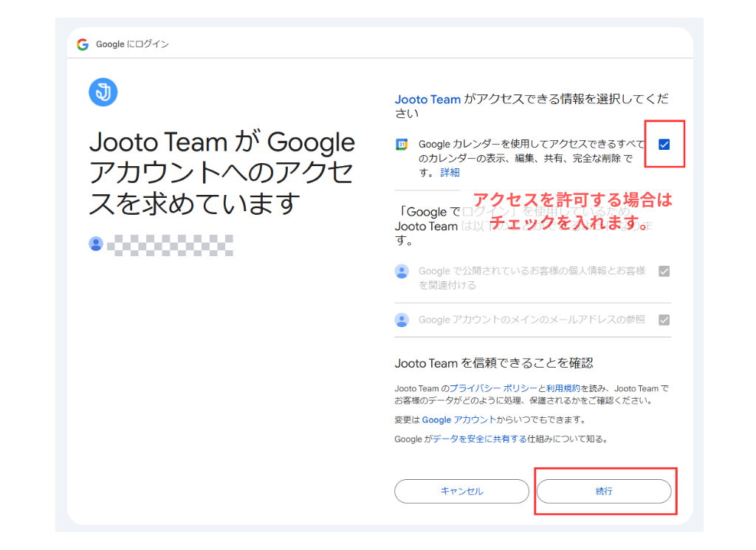Click the disabled メールアドレスの参照 checkbox
756x550 pixels.
663,320
